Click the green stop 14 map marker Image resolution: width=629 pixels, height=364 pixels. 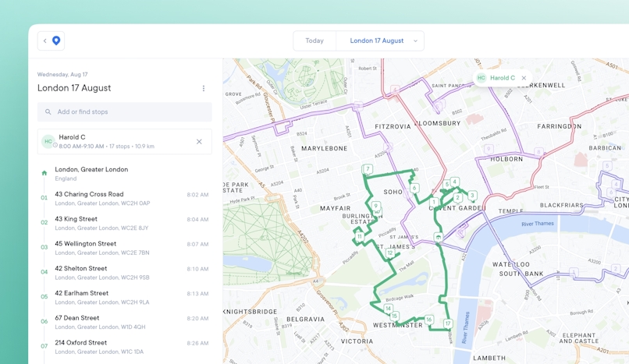(x=388, y=309)
